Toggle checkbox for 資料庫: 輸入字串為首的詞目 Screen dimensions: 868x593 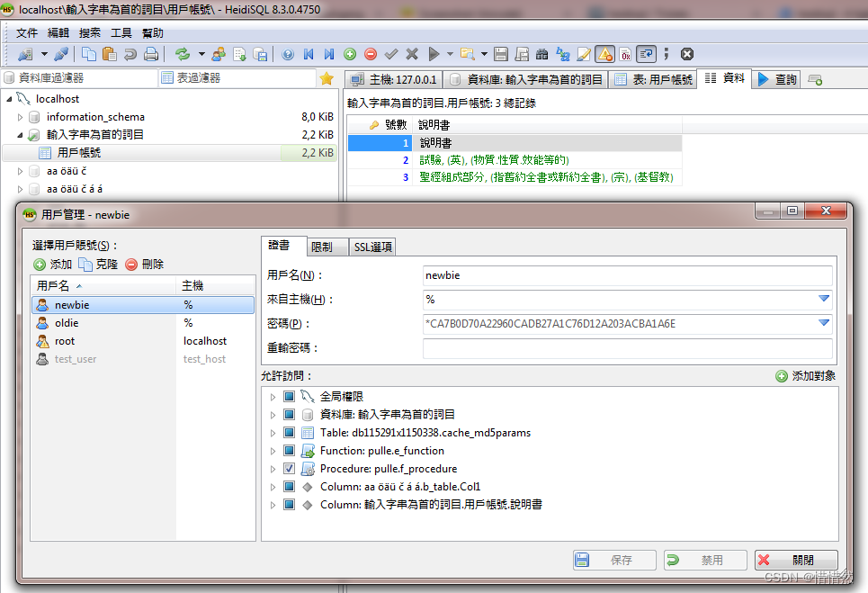click(x=289, y=415)
